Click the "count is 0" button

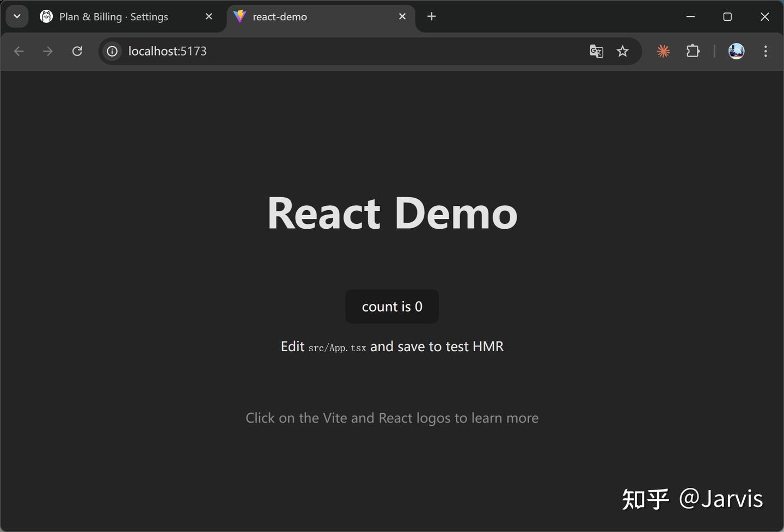(391, 306)
